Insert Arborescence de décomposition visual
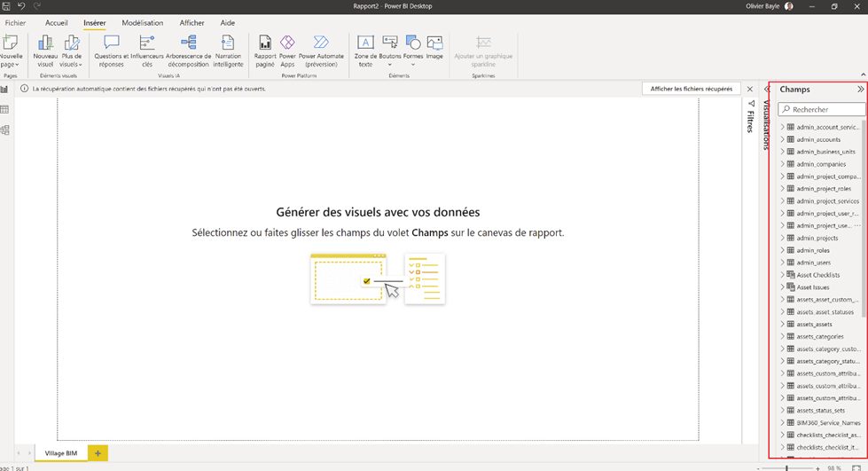 pos(188,51)
